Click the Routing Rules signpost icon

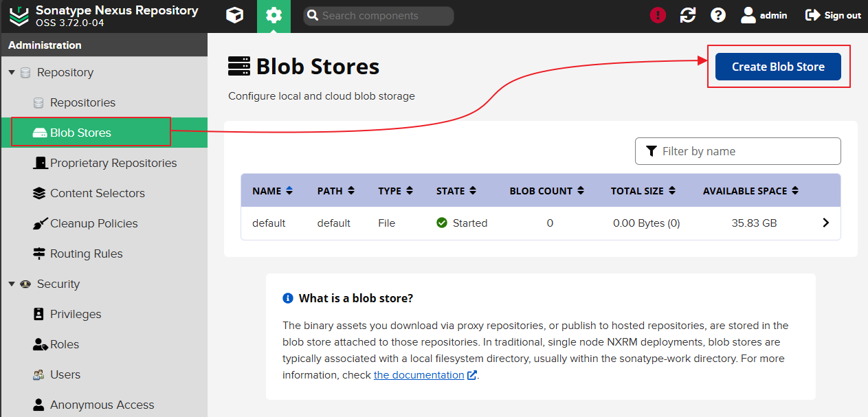point(39,253)
